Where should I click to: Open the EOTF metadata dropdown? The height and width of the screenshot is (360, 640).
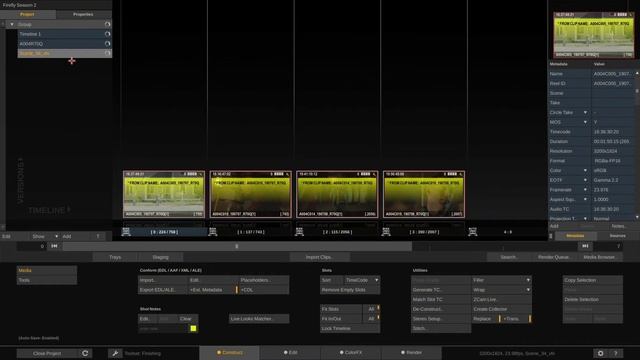585,180
